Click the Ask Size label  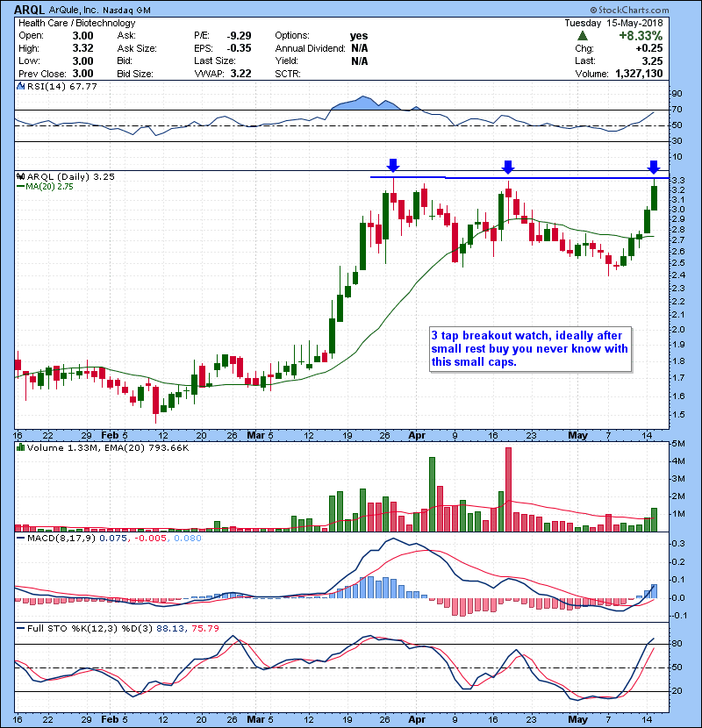tap(137, 48)
